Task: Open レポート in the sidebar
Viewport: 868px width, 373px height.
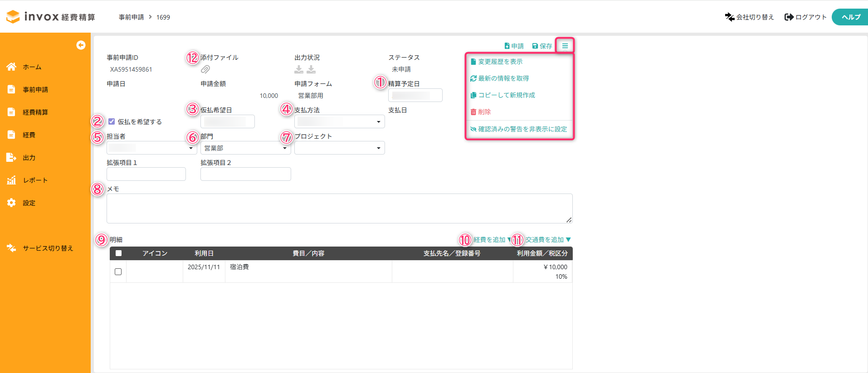Action: click(35, 180)
